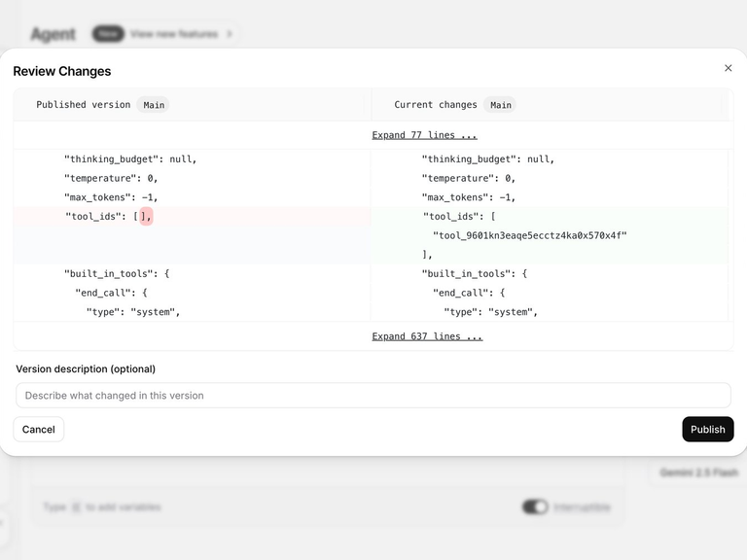The image size is (747, 560).
Task: Select Main badge next to Published version
Action: pyautogui.click(x=154, y=105)
